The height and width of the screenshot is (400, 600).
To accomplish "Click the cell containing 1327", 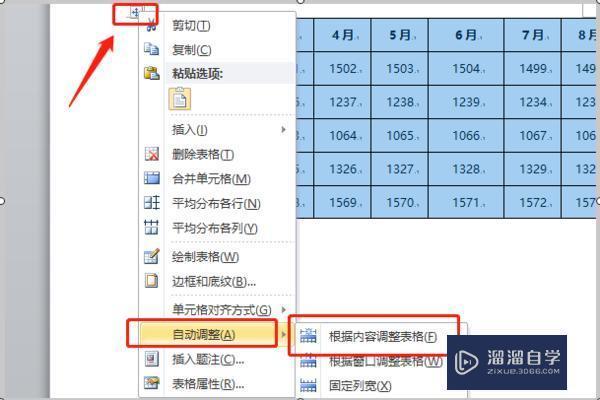I will pyautogui.click(x=399, y=169).
